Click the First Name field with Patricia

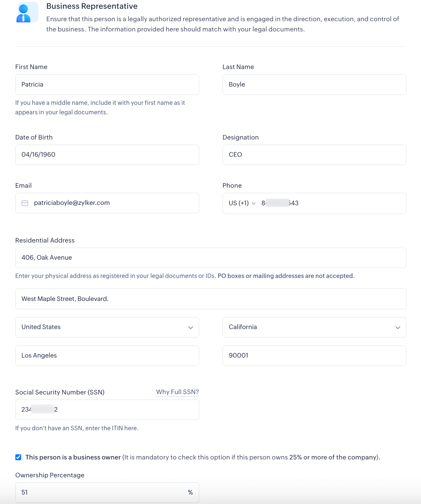click(107, 84)
